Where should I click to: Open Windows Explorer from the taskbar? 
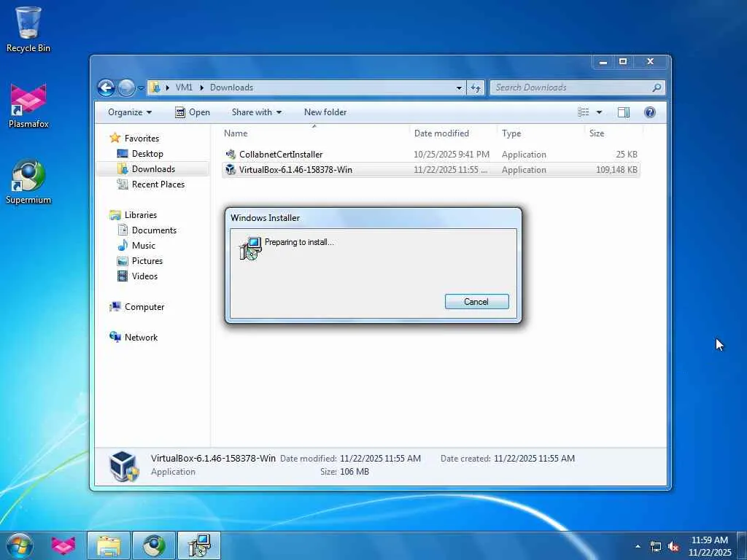[x=109, y=545]
